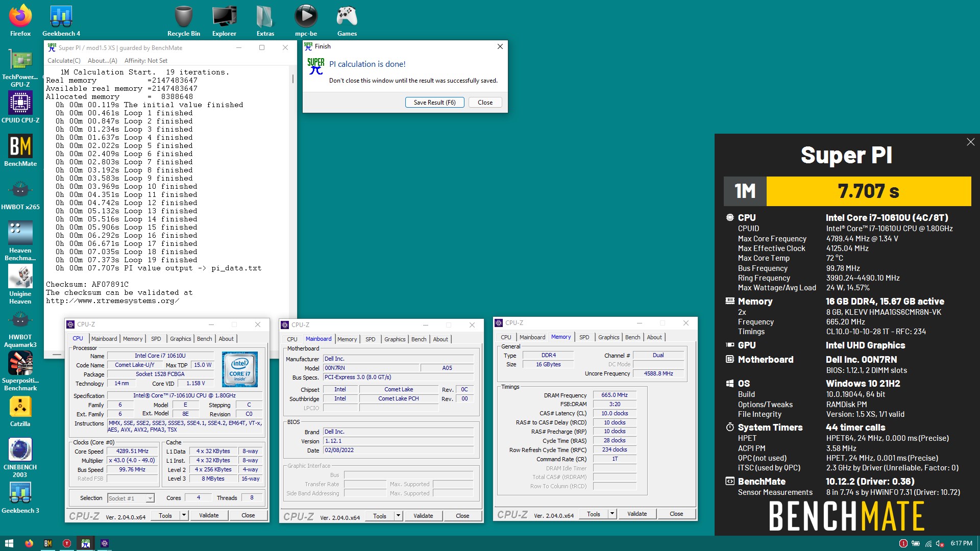The width and height of the screenshot is (980, 551).
Task: Click Tools button in middle CPU-Z
Action: click(x=380, y=516)
